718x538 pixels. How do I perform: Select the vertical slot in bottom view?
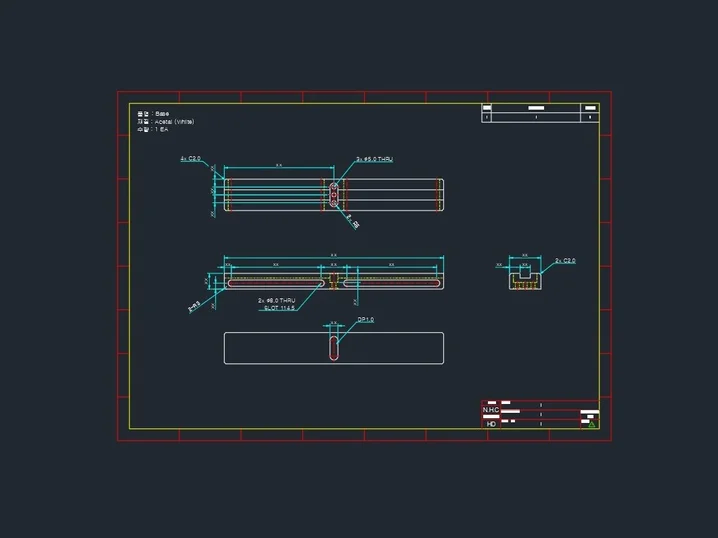(x=334, y=347)
